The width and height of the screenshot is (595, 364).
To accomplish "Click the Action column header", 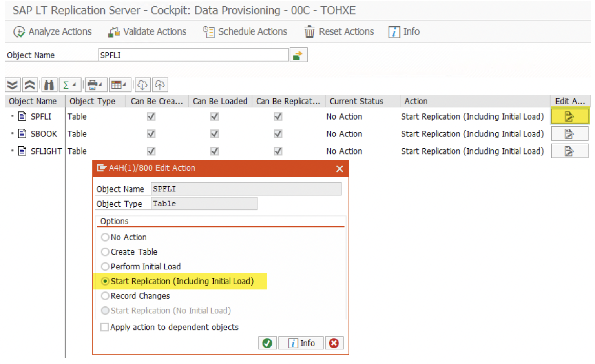I will pyautogui.click(x=475, y=101).
